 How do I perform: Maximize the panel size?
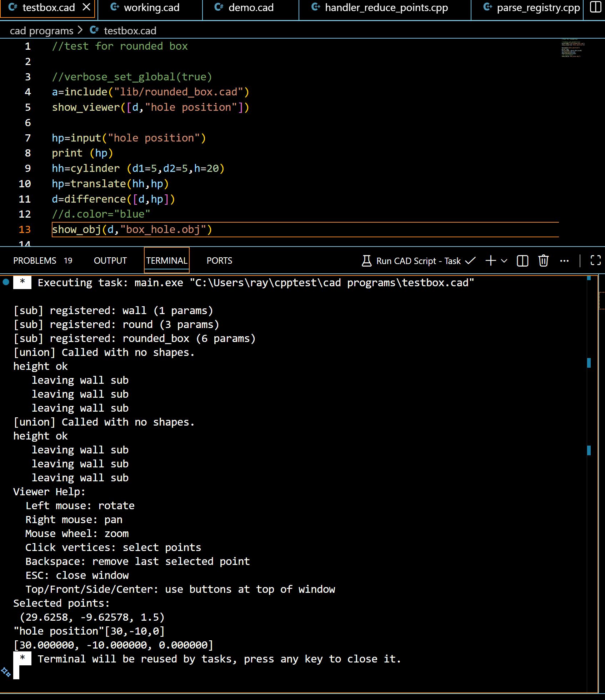(595, 261)
